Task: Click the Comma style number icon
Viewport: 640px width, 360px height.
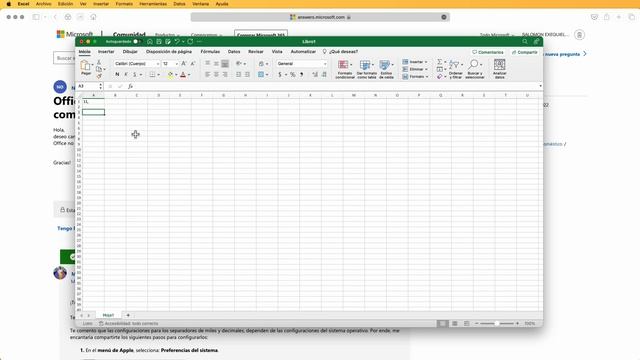Action: click(x=302, y=74)
